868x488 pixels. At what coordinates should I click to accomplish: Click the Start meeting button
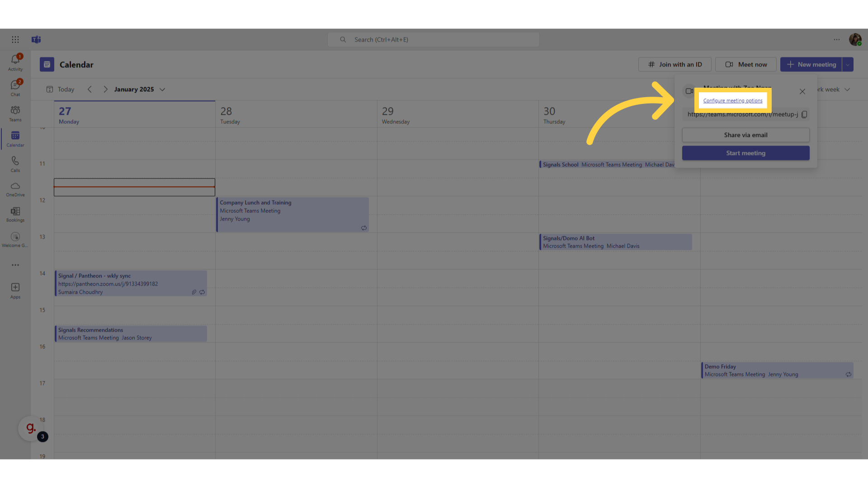[745, 153]
